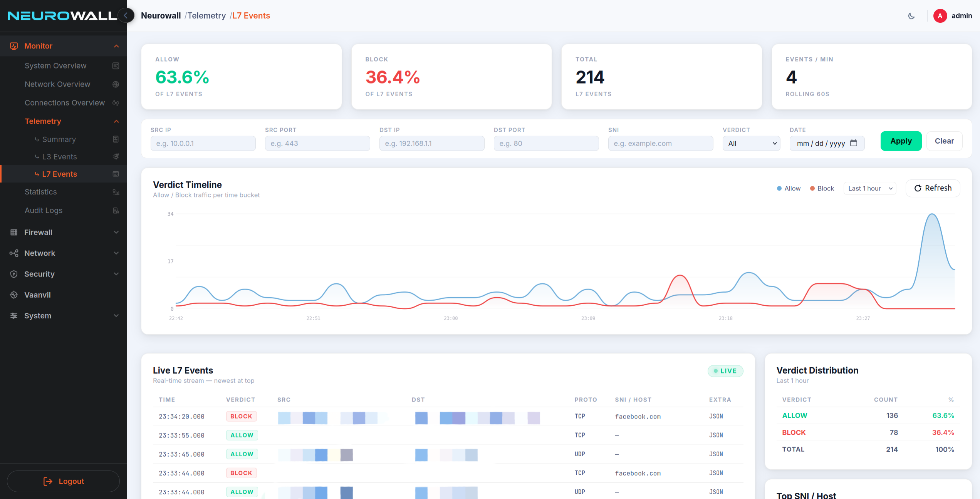980x499 pixels.
Task: Click the Logout arrow icon
Action: coord(48,481)
